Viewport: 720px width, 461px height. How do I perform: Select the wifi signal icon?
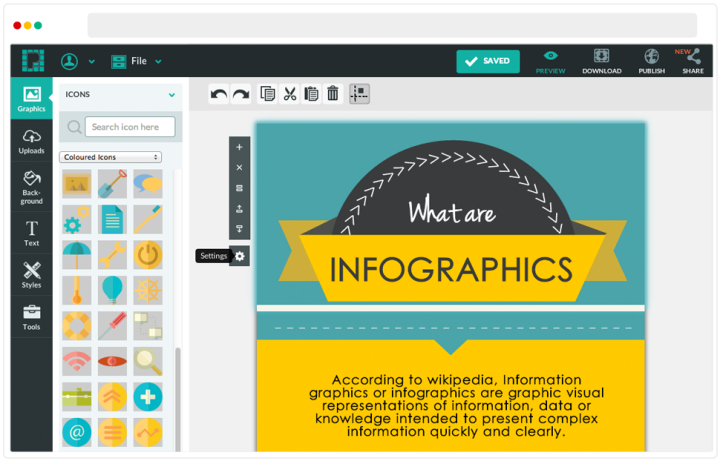(x=77, y=361)
